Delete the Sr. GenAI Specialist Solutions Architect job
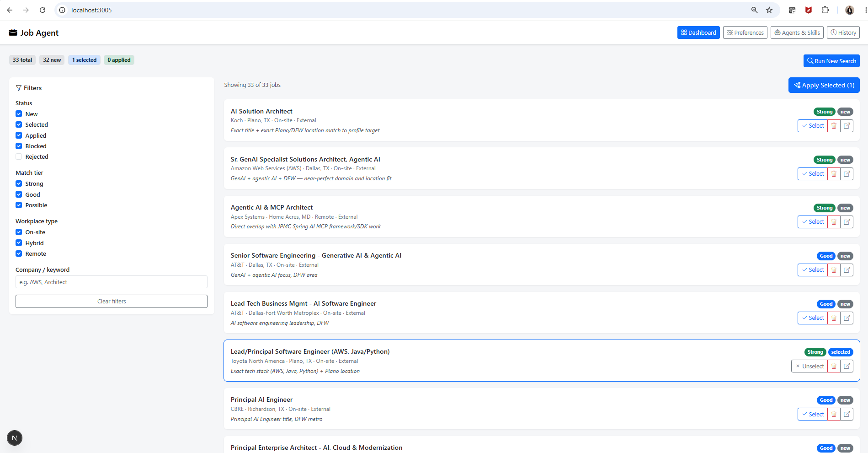 coord(834,174)
